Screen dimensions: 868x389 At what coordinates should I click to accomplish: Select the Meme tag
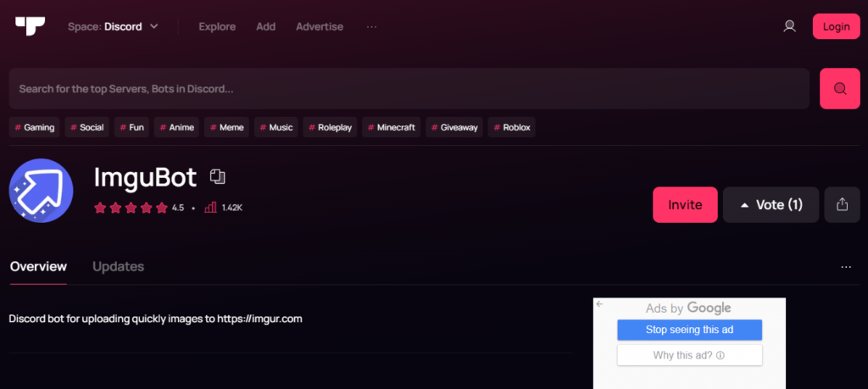click(x=227, y=127)
